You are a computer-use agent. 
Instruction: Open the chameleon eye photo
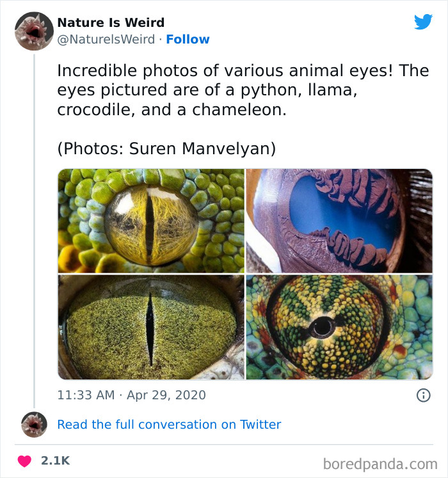pyautogui.click(x=339, y=328)
